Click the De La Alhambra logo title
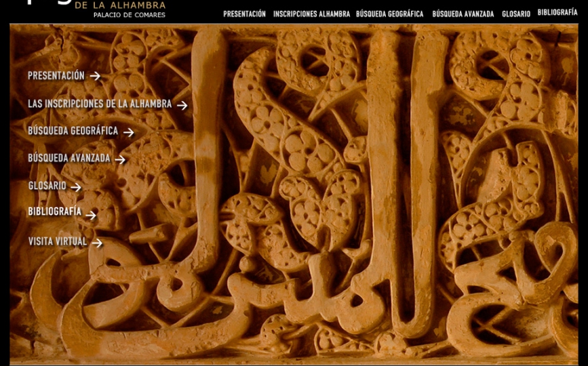Image resolution: width=588 pixels, height=366 pixels. click(x=120, y=5)
